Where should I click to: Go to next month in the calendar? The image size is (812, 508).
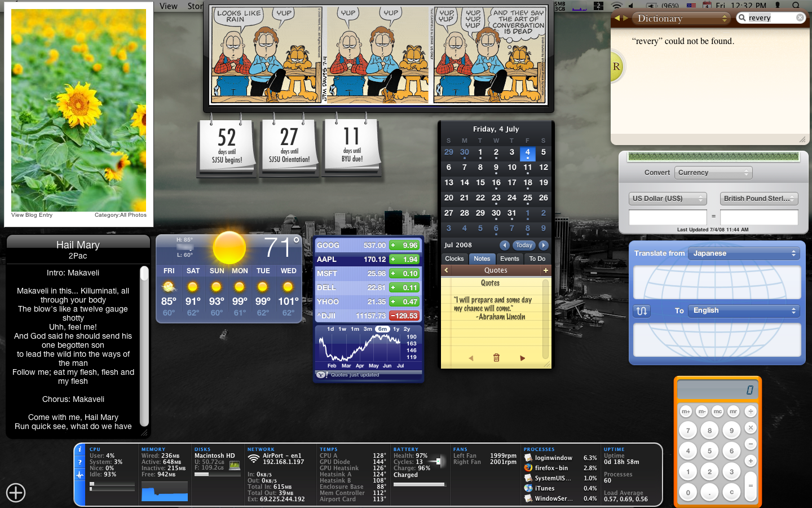544,245
